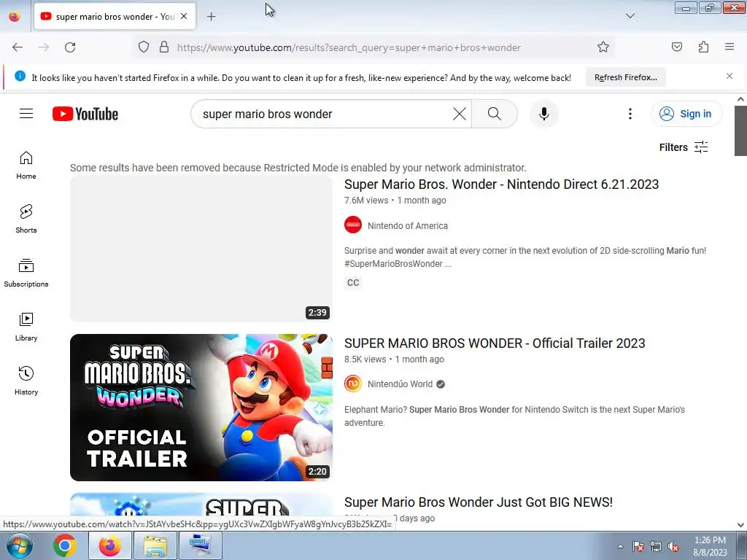Dismiss the Firefox refresh notification bar
Screen dimensions: 747x560
(x=729, y=76)
